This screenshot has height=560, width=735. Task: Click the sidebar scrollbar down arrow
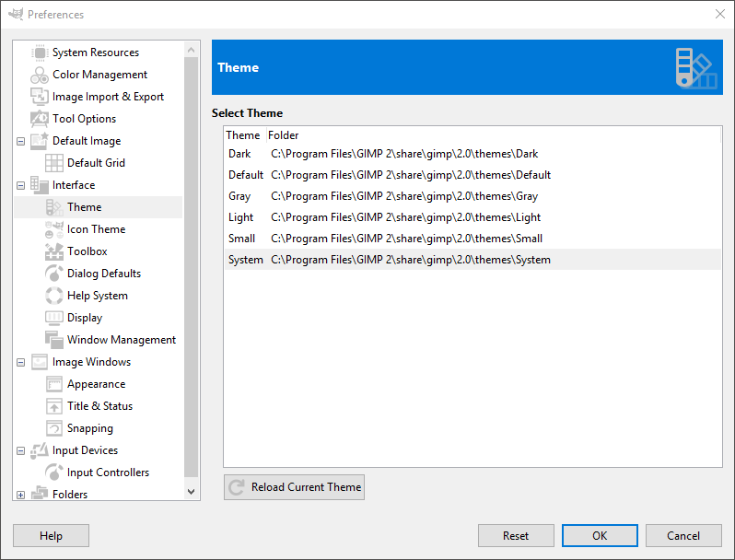pyautogui.click(x=192, y=492)
